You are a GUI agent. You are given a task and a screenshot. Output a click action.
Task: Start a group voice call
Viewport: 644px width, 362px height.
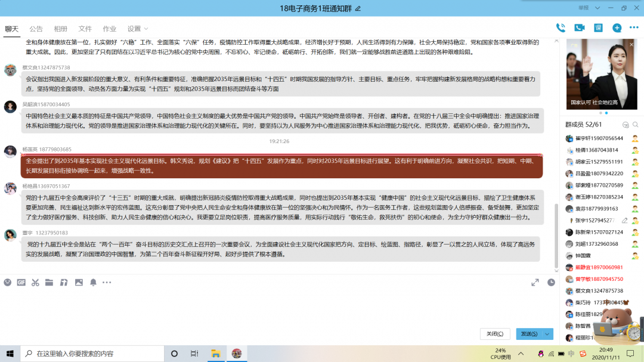point(561,27)
